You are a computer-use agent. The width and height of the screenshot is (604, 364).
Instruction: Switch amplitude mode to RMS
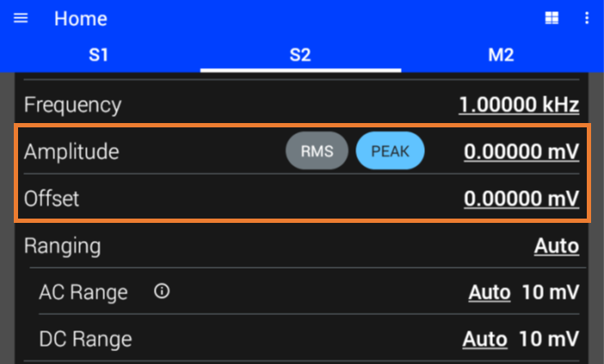[x=317, y=151]
